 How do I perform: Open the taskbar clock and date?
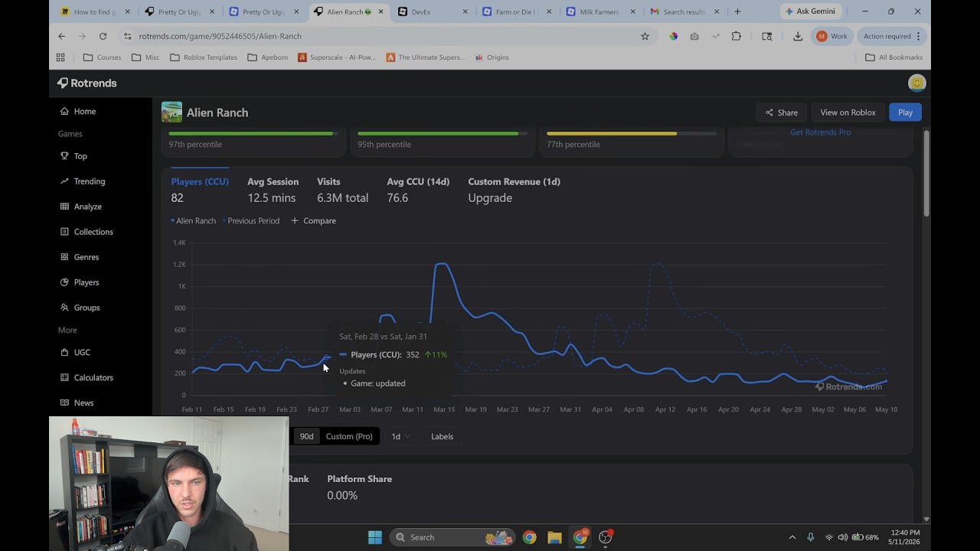point(905,537)
